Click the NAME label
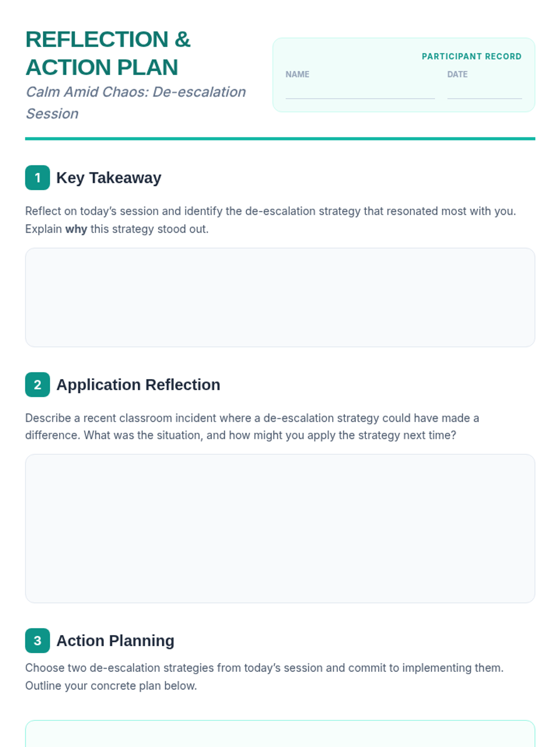This screenshot has width=560, height=747. (297, 74)
